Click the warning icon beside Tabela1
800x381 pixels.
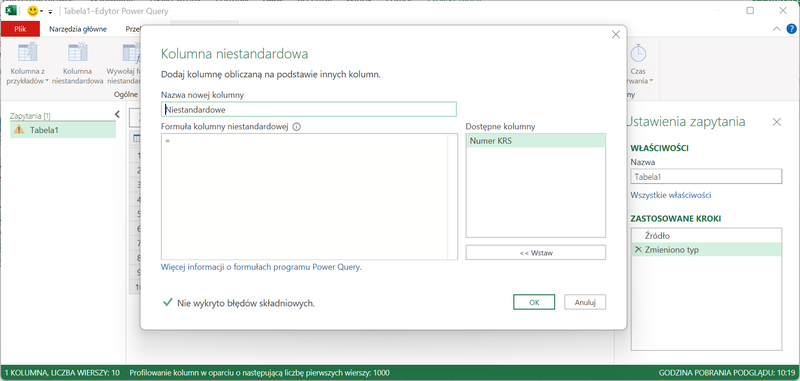point(19,130)
